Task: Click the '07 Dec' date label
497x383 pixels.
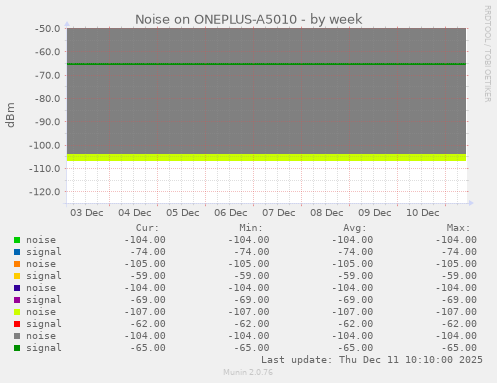Action: 279,213
